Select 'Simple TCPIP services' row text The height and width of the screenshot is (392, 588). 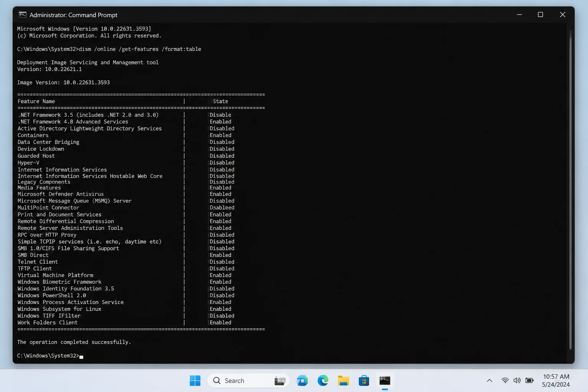point(90,242)
